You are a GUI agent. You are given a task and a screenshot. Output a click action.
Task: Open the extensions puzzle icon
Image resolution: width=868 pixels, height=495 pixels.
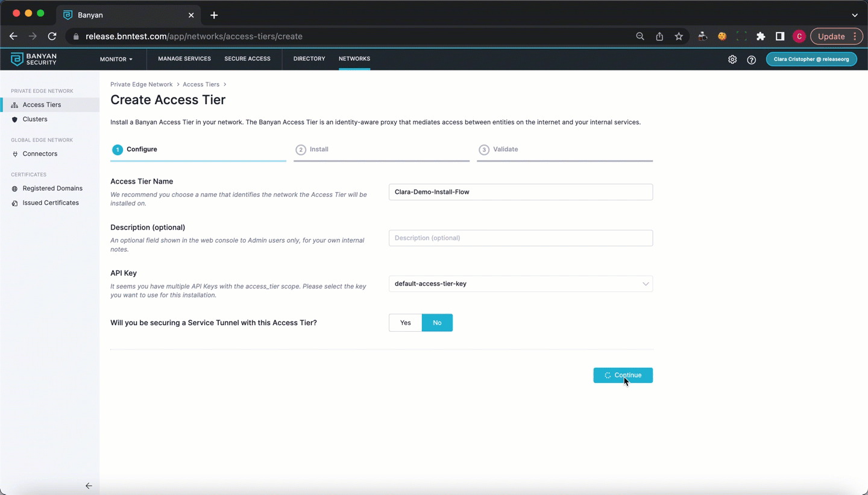click(761, 36)
